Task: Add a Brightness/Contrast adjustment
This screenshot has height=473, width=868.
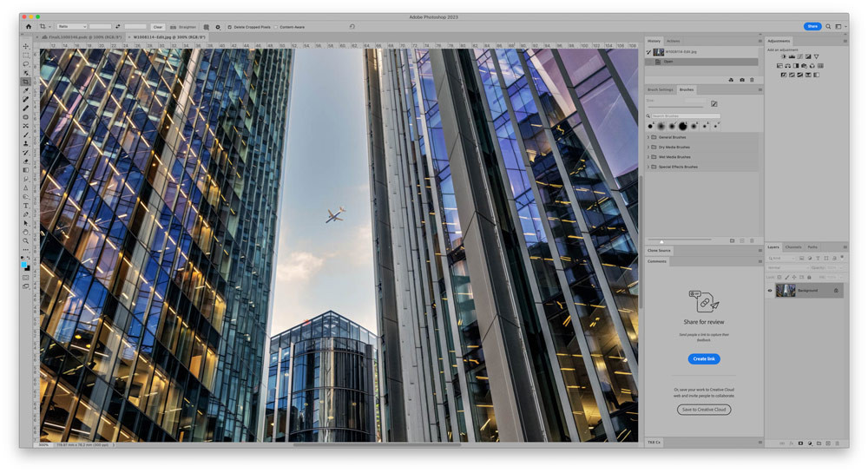Action: pyautogui.click(x=783, y=56)
